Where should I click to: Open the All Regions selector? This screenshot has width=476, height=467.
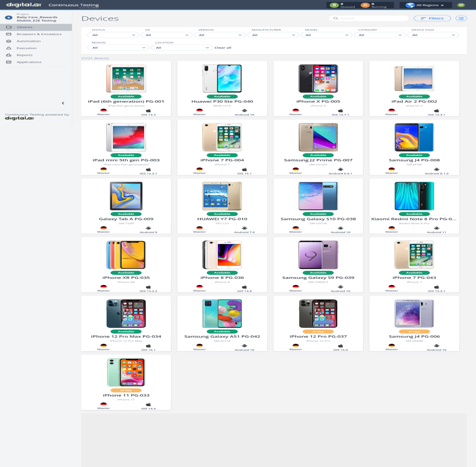[x=426, y=5]
